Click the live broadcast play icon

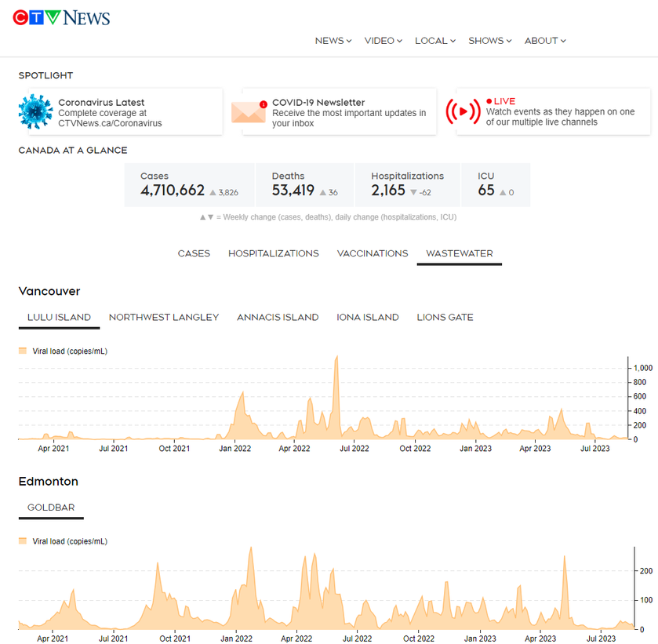click(463, 111)
